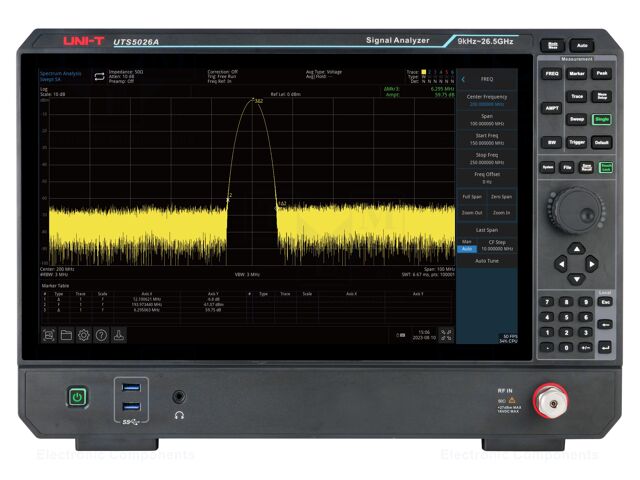Viewport: 640px width, 480px height.
Task: Tap the Zero Span button
Action: [x=501, y=197]
